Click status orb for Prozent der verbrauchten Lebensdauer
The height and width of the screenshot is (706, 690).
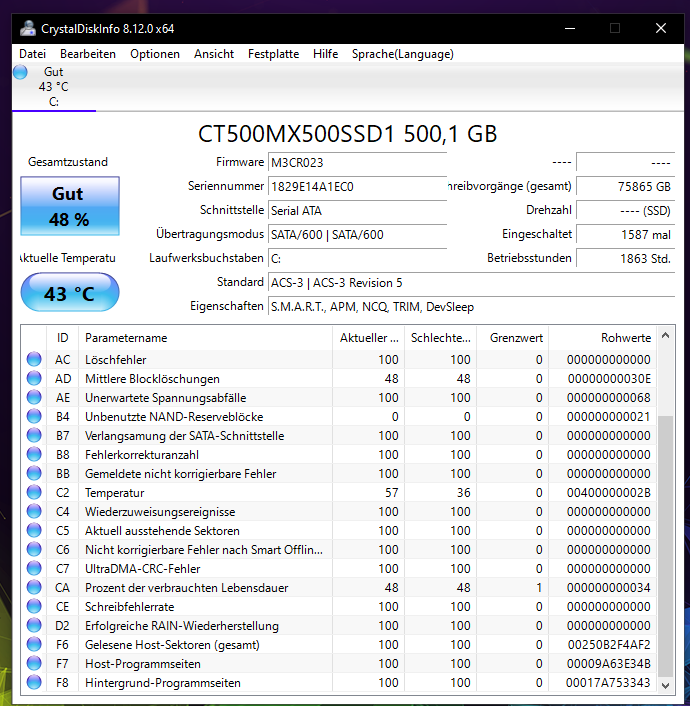pos(34,587)
